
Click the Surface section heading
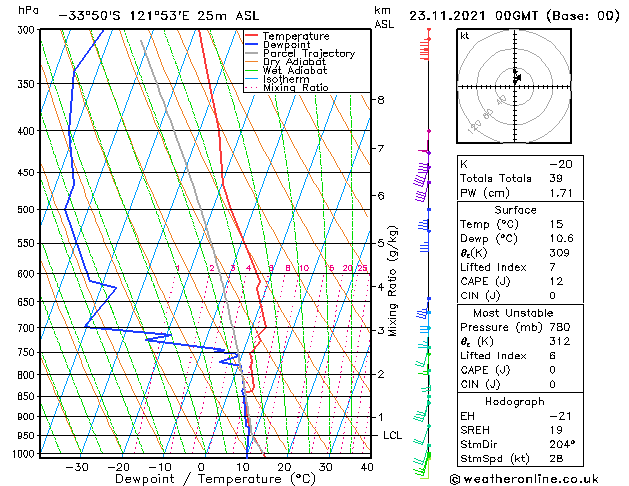pos(515,210)
